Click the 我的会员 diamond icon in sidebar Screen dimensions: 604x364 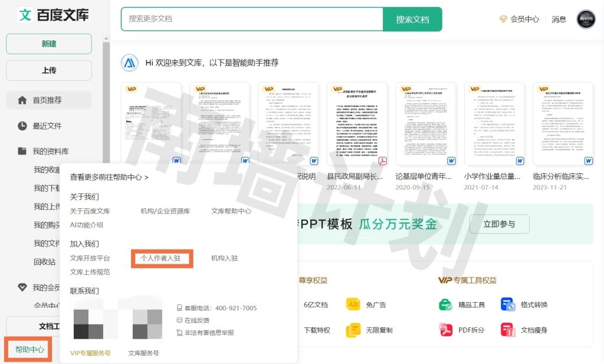(x=22, y=287)
